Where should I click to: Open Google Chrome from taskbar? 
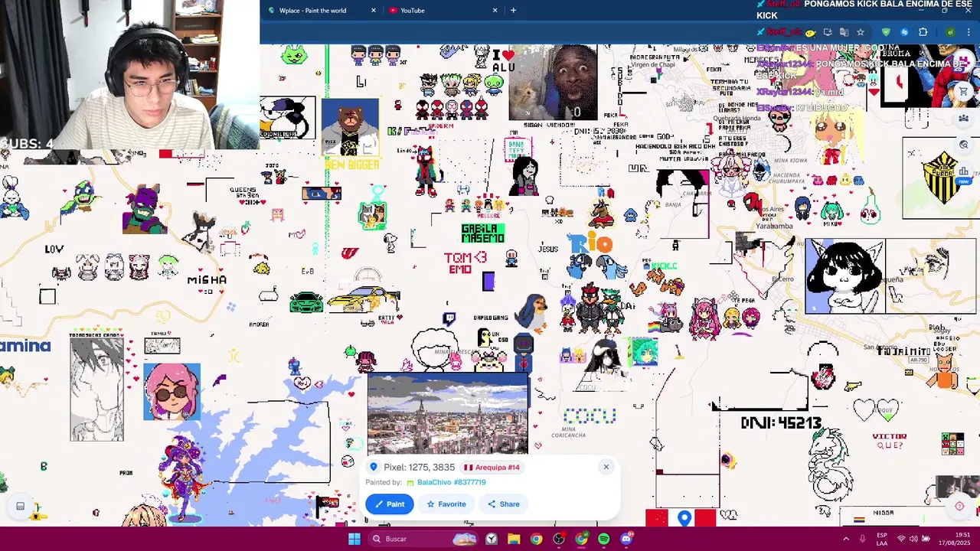pyautogui.click(x=537, y=539)
